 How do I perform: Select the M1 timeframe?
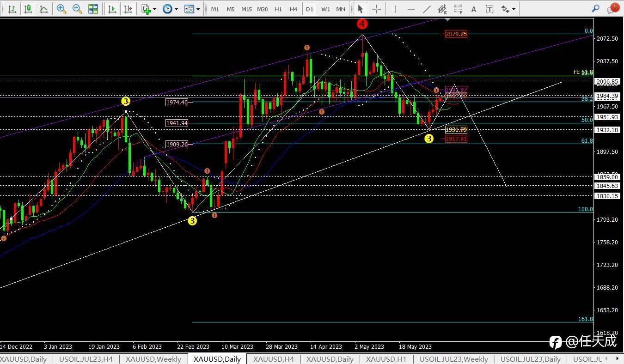[215, 9]
